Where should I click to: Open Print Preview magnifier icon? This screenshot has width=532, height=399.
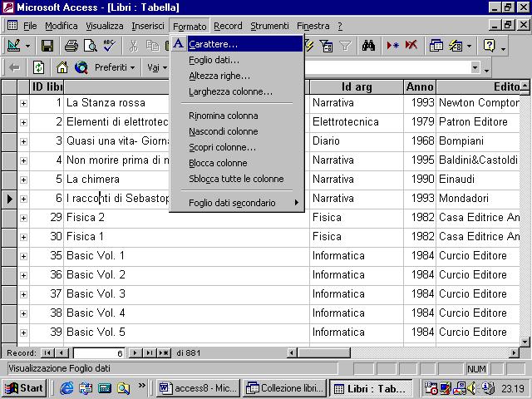[91, 46]
